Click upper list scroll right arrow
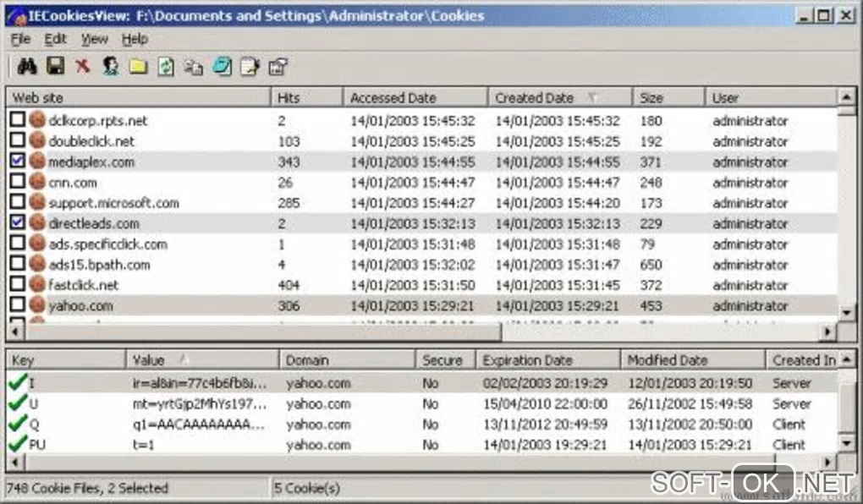Screen dimensions: 863x504 tap(827, 331)
